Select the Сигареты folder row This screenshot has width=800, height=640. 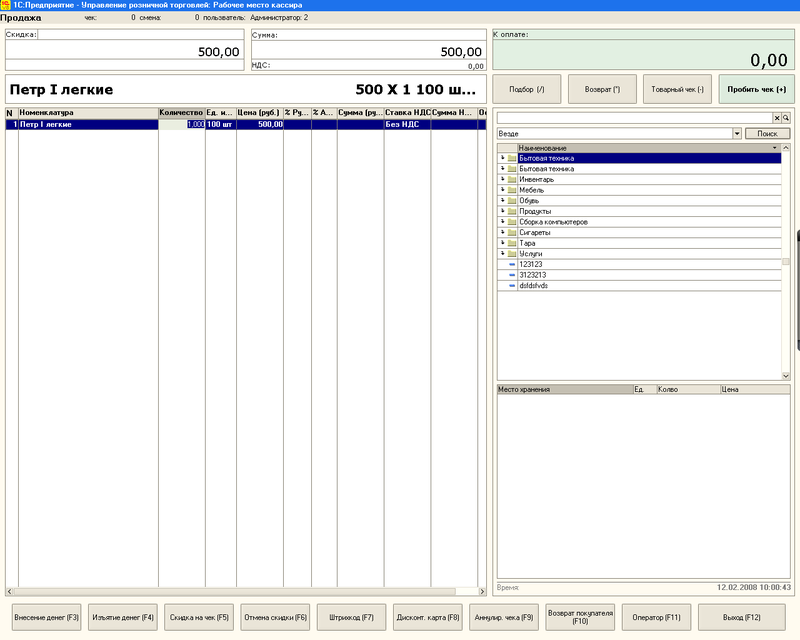[x=639, y=232]
